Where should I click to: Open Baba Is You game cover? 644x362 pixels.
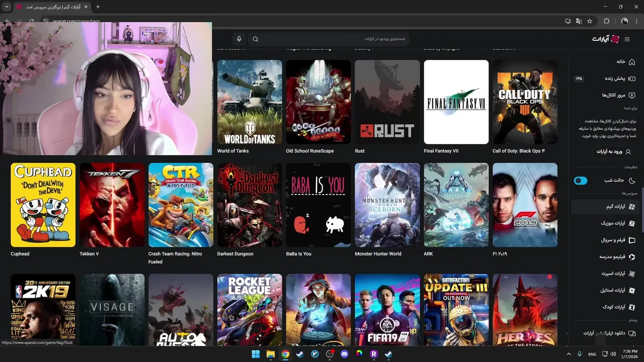pos(318,205)
